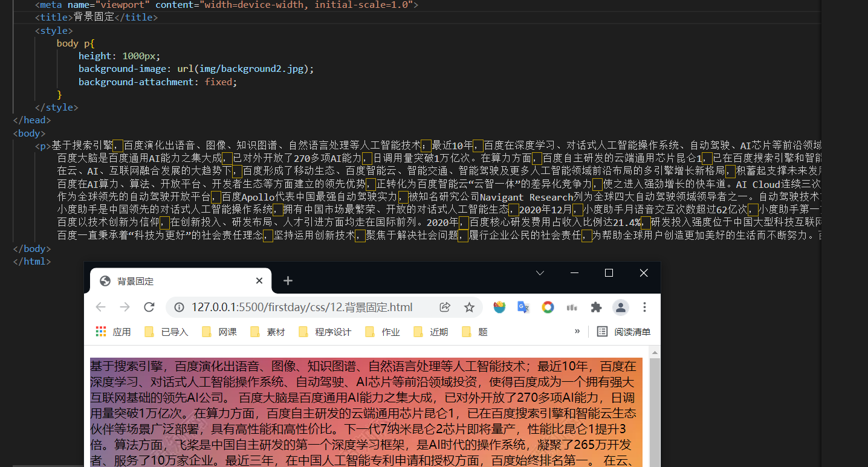Click 'background-attachment: fixed' code line
This screenshot has height=467, width=868.
click(158, 82)
